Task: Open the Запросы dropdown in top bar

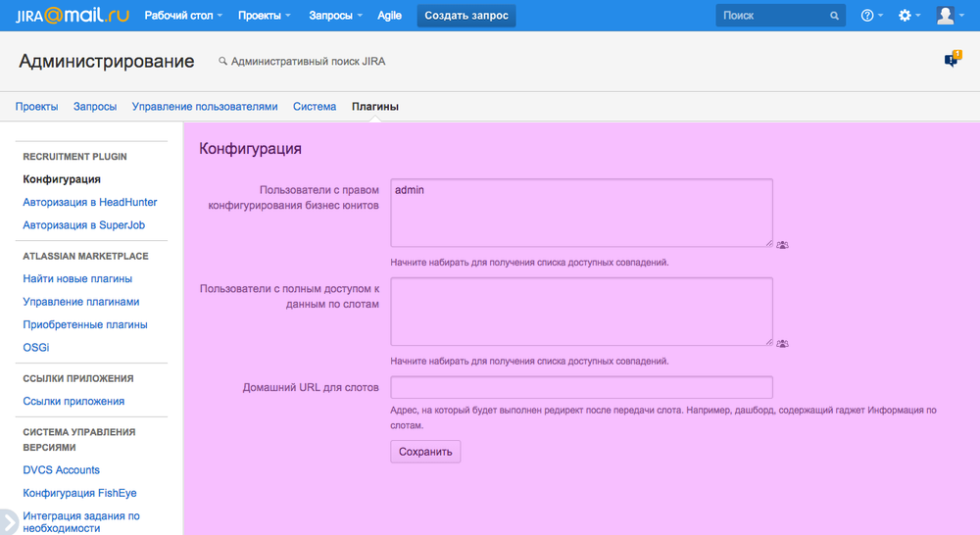Action: (x=335, y=16)
